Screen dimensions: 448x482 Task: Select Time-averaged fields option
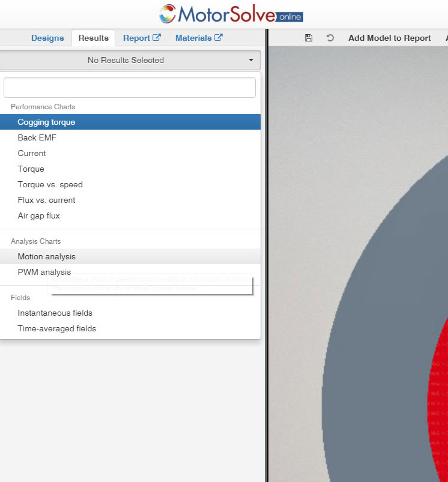(130, 328)
